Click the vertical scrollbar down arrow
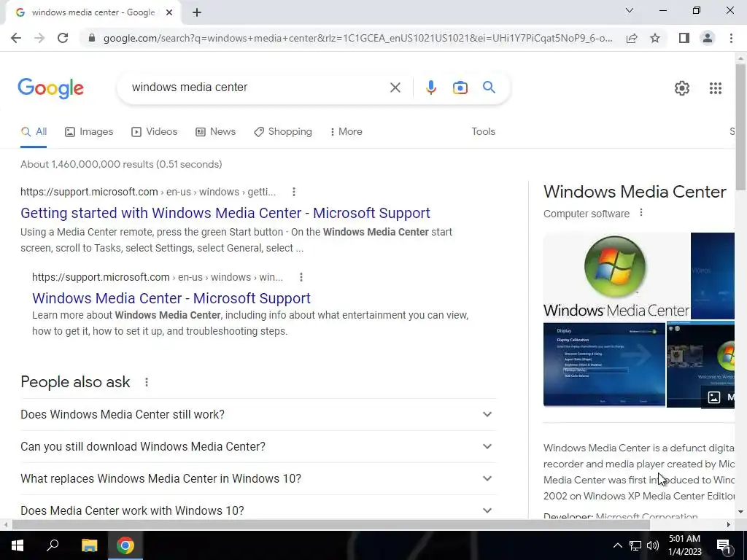 741,512
